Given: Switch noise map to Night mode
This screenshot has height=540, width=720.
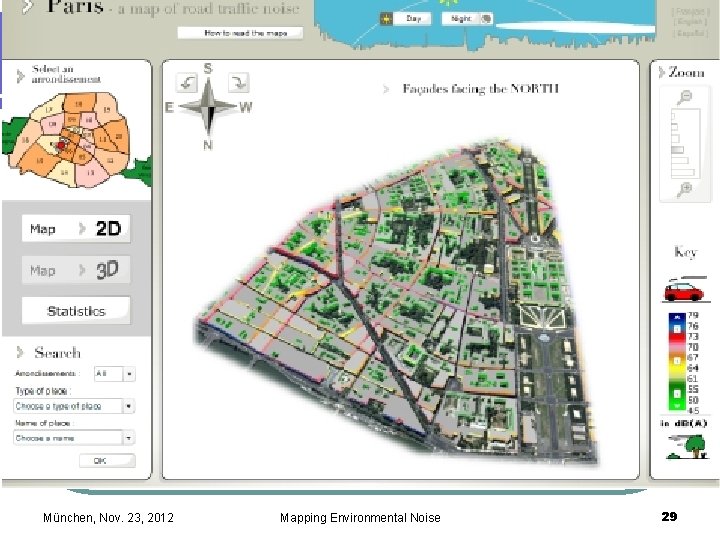Looking at the screenshot, I should tap(461, 18).
